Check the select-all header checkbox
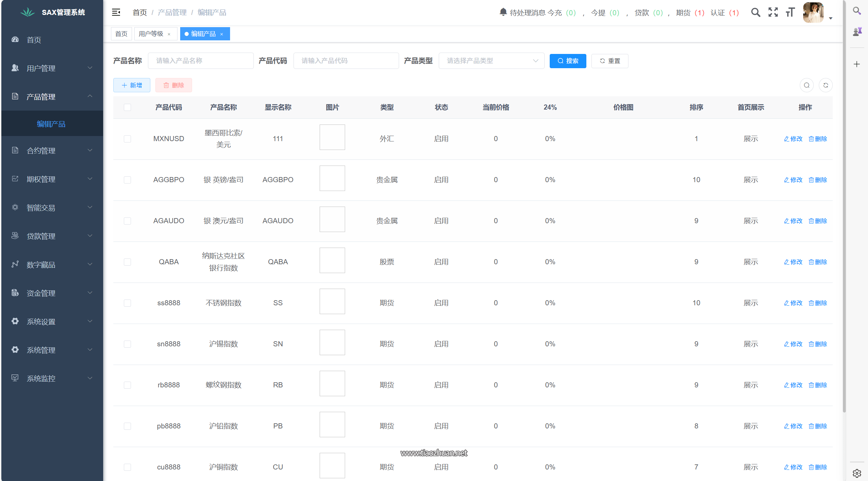The width and height of the screenshot is (868, 481). click(127, 107)
